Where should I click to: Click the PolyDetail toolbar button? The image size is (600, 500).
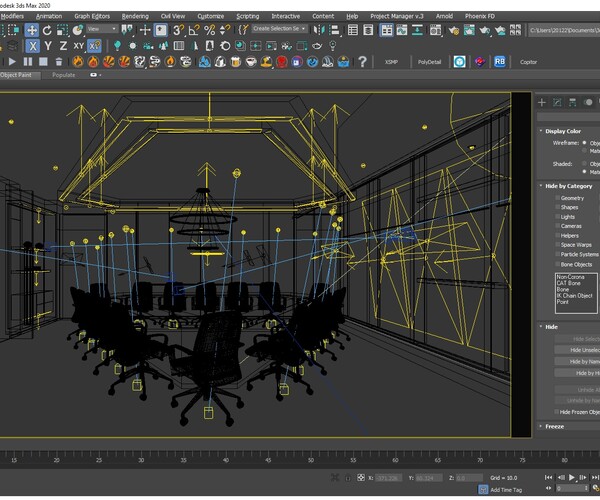click(428, 61)
